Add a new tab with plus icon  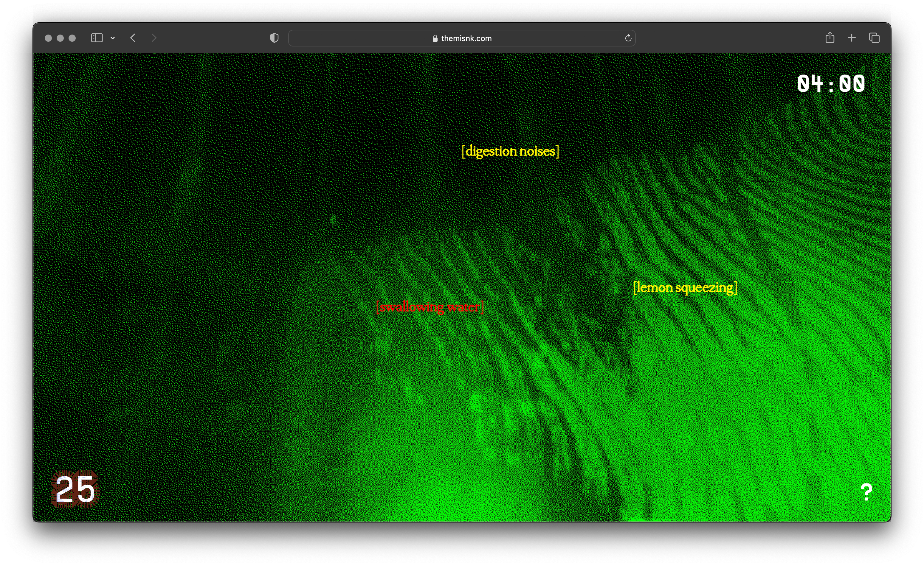852,38
